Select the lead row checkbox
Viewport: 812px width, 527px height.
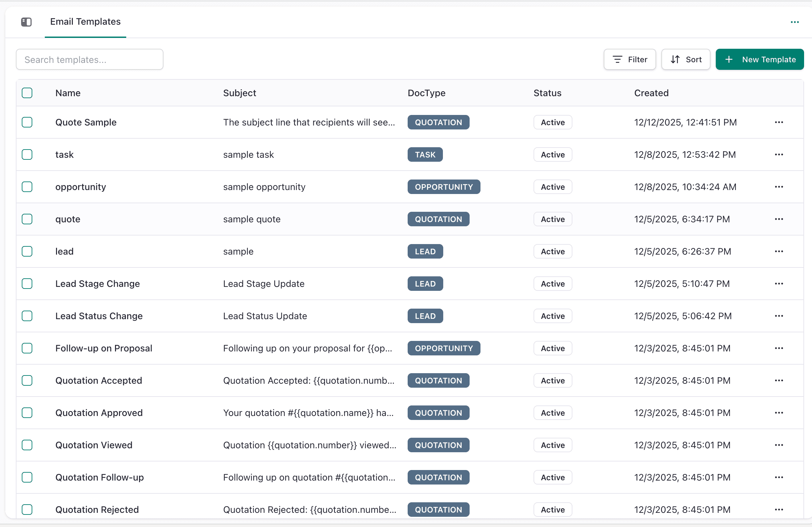click(27, 251)
